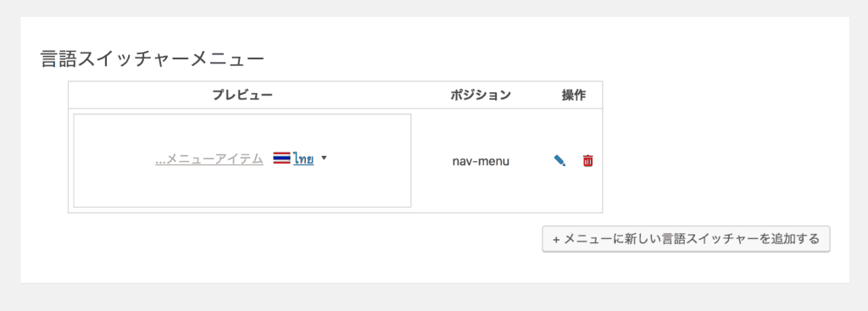Click the red-white-blue striped flag
The height and width of the screenshot is (311, 868).
281,158
